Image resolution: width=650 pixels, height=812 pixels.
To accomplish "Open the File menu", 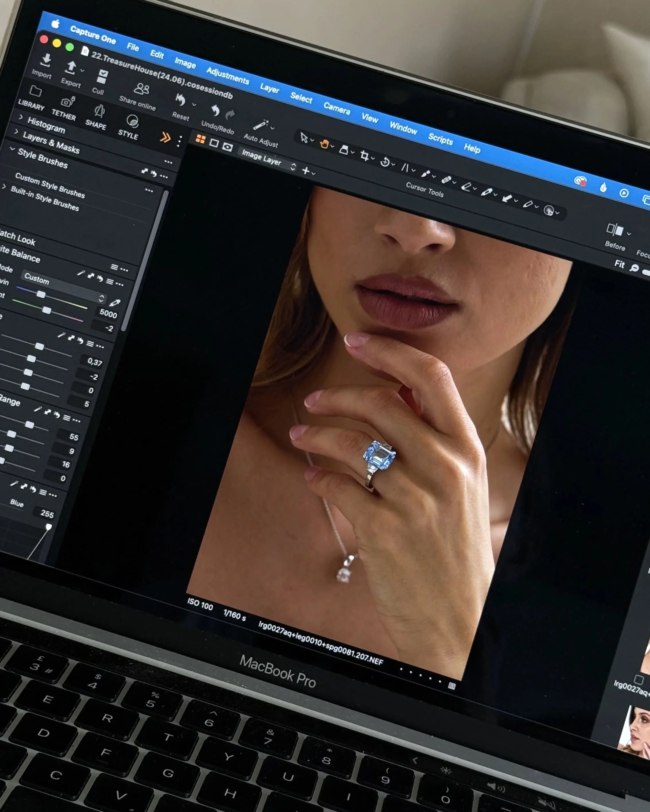I will [x=133, y=47].
